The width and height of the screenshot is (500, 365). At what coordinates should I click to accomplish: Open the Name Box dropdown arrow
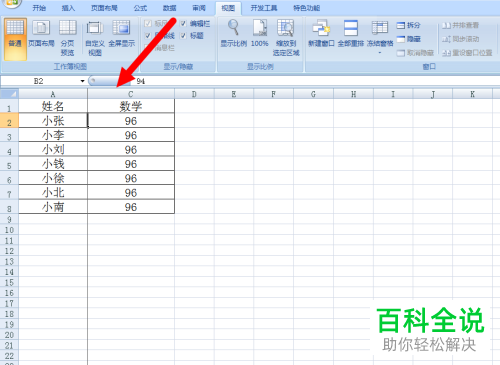coord(82,81)
